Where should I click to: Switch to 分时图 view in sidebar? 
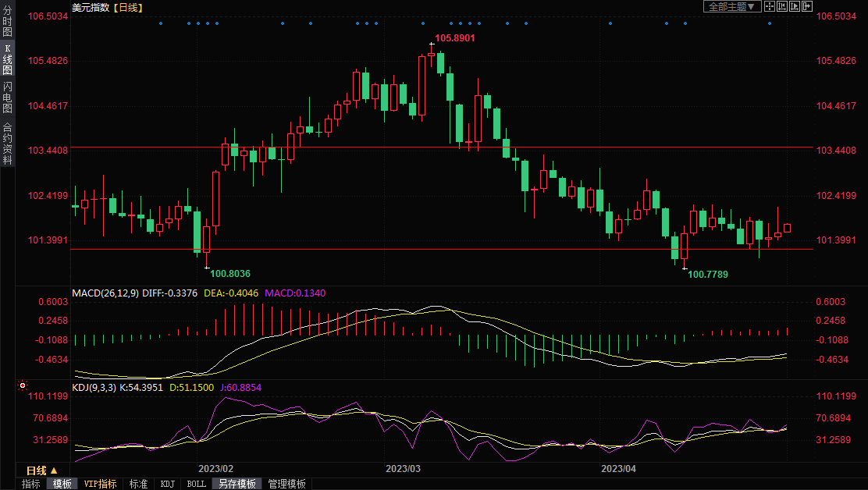coord(7,22)
